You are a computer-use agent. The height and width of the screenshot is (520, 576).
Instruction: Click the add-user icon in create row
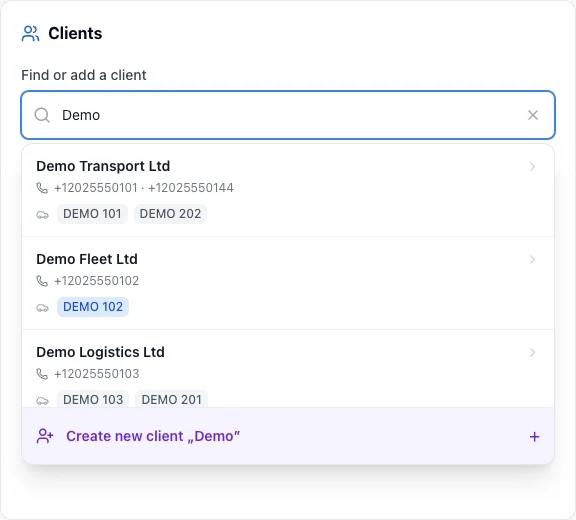[x=45, y=436]
